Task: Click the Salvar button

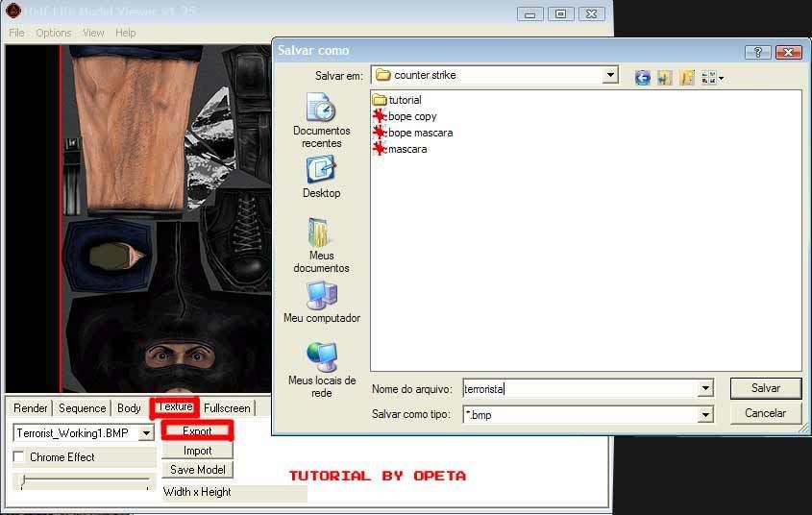Action: tap(765, 388)
